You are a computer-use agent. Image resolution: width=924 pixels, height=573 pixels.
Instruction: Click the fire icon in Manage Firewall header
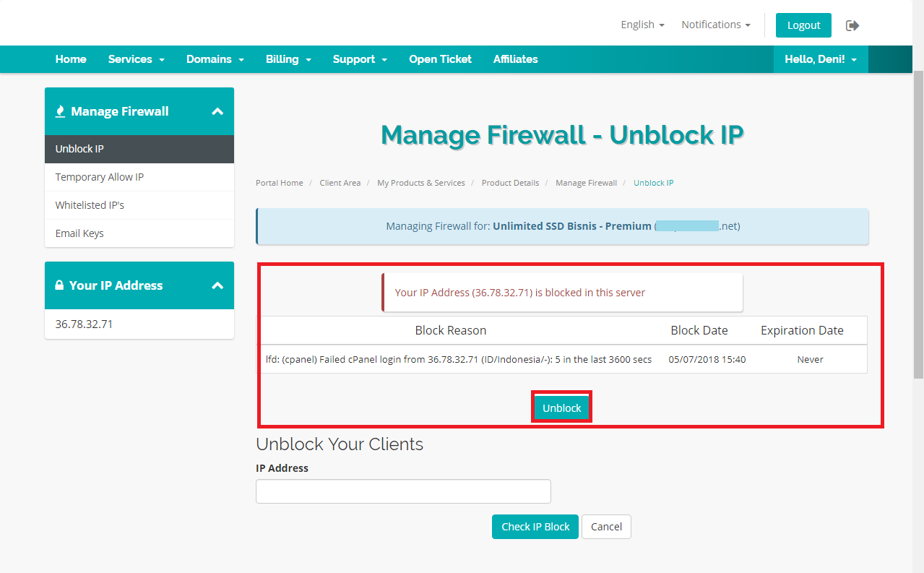(x=60, y=111)
